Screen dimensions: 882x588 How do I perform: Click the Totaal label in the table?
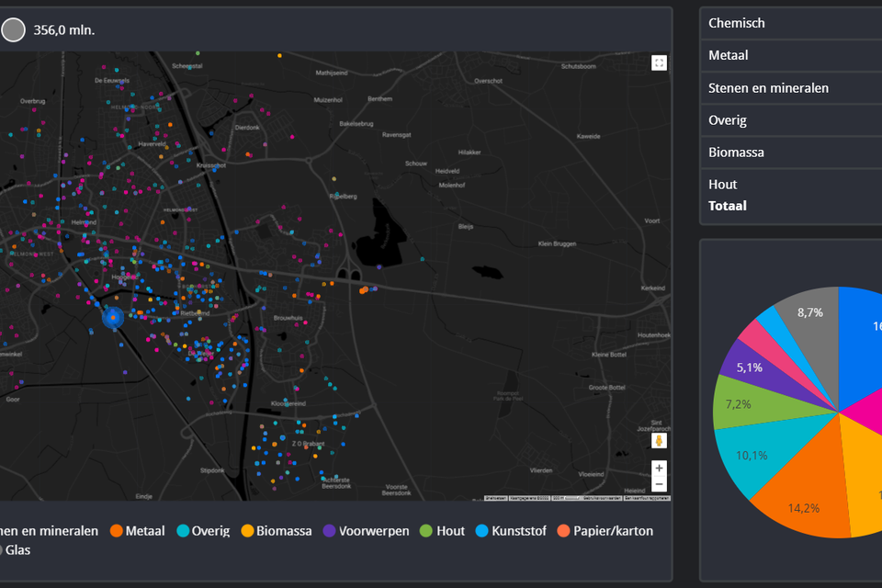point(728,206)
